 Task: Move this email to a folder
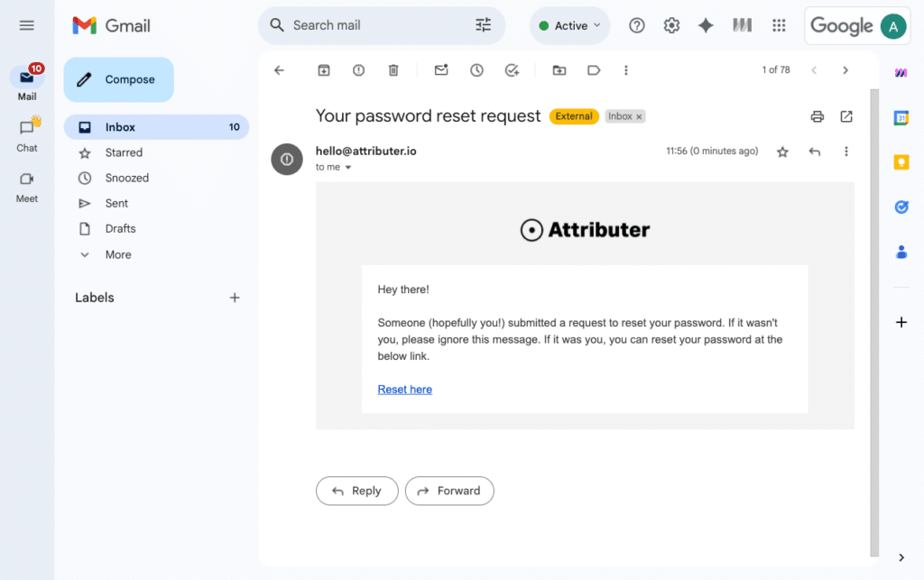coord(559,70)
